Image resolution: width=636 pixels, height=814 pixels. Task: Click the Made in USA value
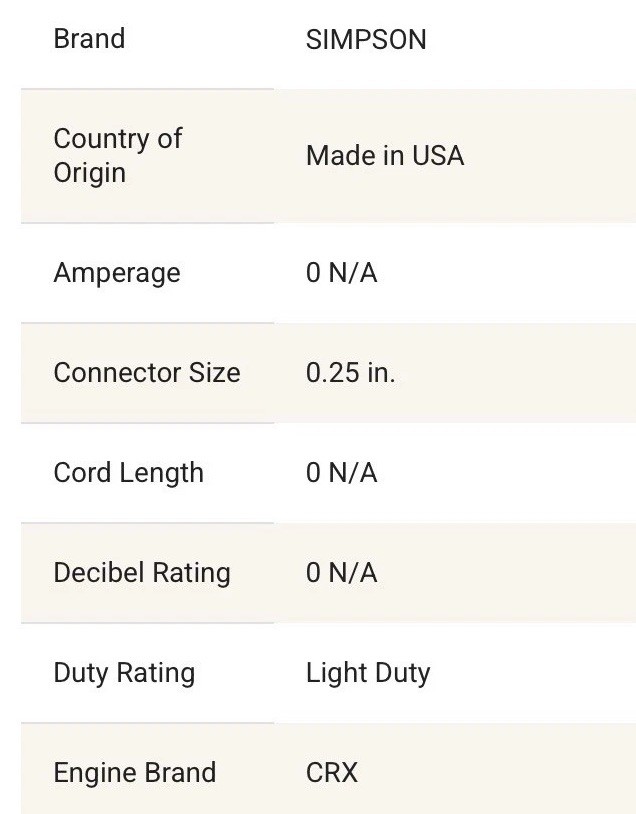pyautogui.click(x=385, y=156)
